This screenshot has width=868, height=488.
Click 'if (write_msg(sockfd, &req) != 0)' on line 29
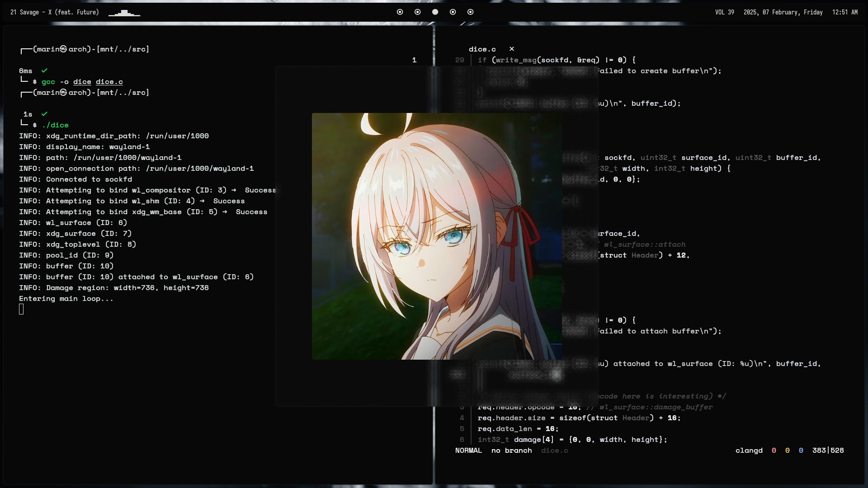pos(557,60)
